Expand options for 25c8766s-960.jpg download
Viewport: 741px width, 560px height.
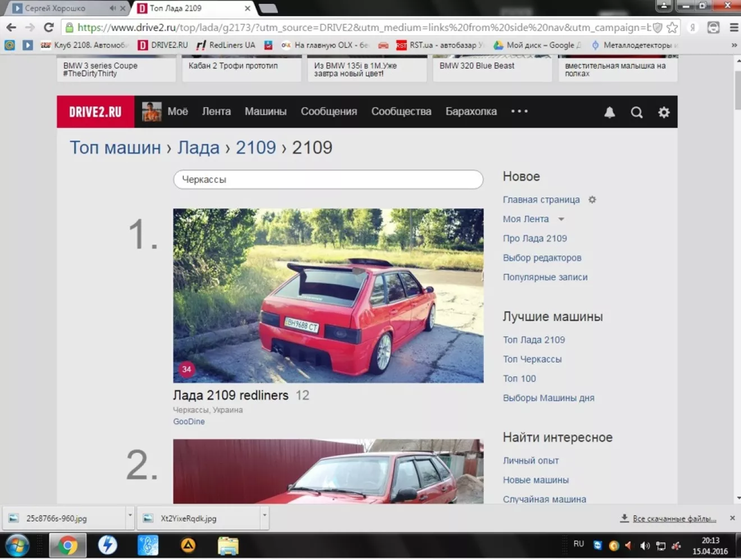[x=130, y=515]
